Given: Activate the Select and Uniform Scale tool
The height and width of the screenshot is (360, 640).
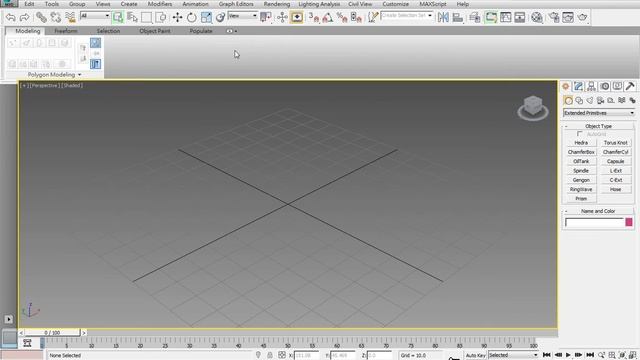Looking at the screenshot, I should [x=206, y=17].
